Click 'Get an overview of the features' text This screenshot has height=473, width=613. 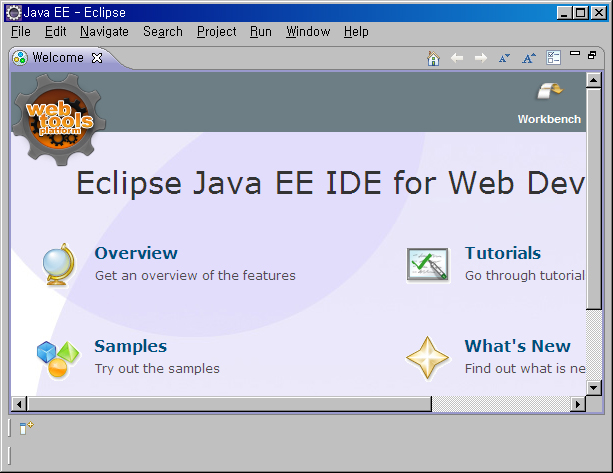click(x=195, y=276)
